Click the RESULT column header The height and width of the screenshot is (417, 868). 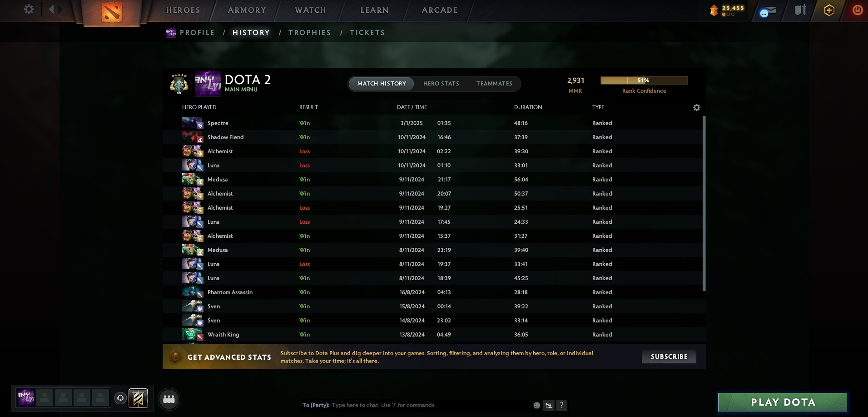(x=308, y=107)
